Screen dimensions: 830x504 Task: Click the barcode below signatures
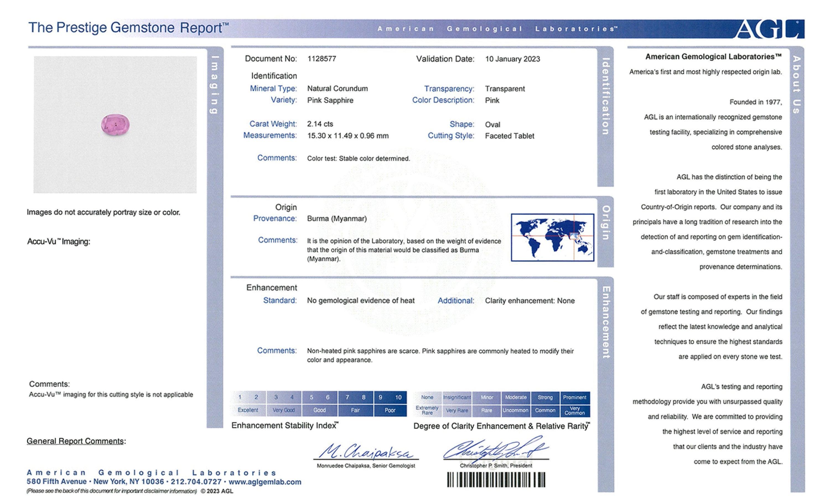[496, 480]
